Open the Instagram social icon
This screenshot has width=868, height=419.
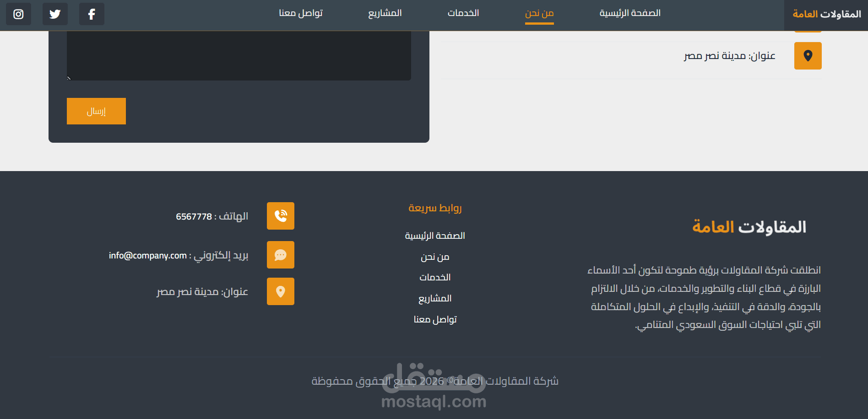pos(18,14)
